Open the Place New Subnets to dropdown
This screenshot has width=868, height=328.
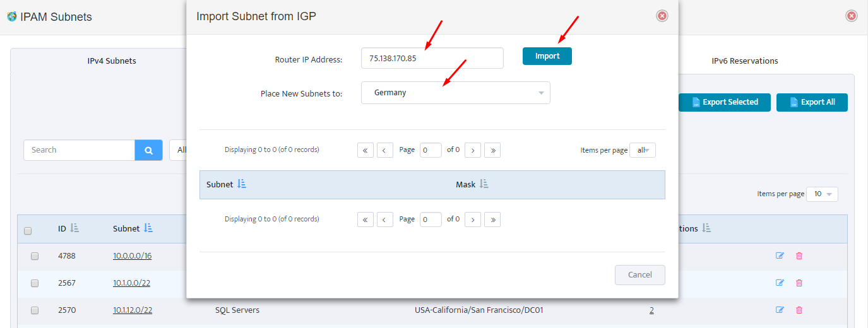coord(455,93)
